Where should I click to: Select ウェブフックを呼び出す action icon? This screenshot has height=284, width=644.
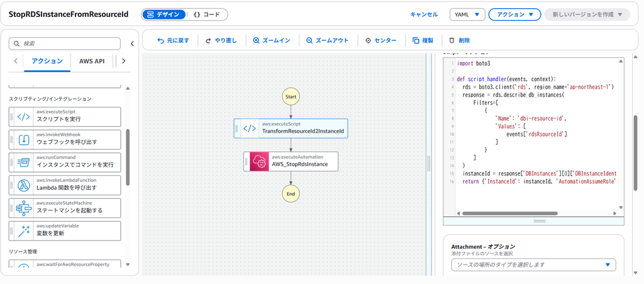tap(23, 140)
